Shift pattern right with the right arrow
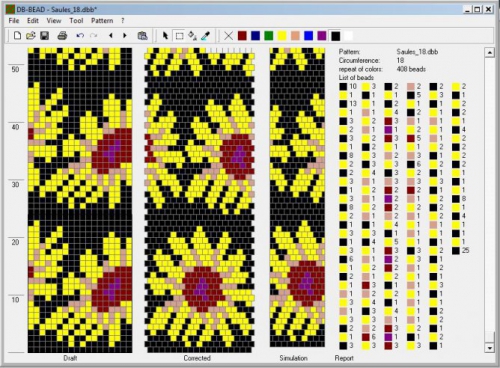Image resolution: width=500 pixels, height=368 pixels. (125, 36)
